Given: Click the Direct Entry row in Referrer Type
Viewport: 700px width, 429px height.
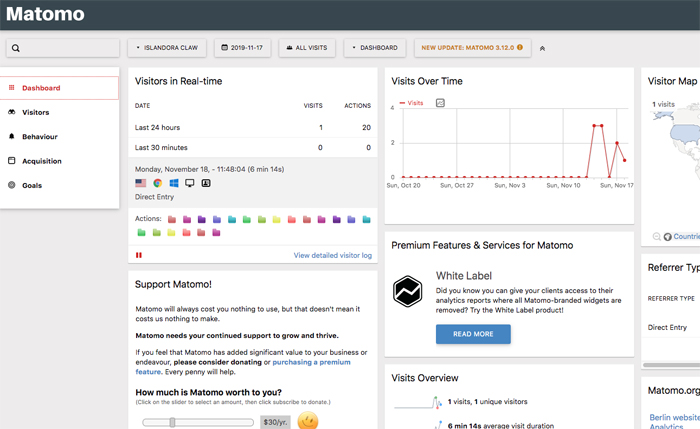Looking at the screenshot, I should tap(671, 328).
